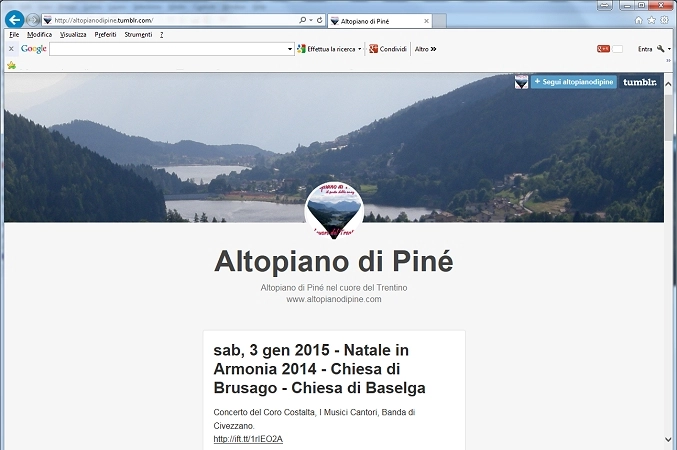Click the page scroll down arrow
677x450 pixels.
click(669, 439)
